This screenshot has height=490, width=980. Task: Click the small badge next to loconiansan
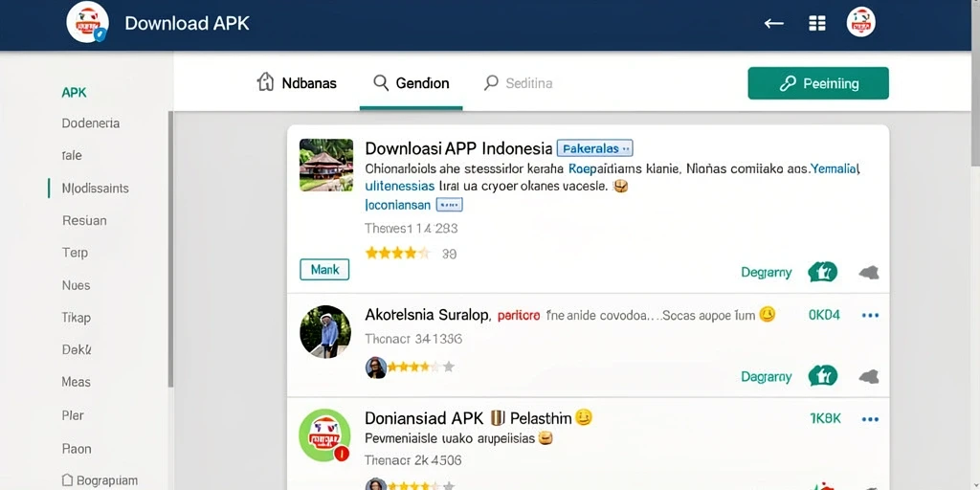click(449, 205)
